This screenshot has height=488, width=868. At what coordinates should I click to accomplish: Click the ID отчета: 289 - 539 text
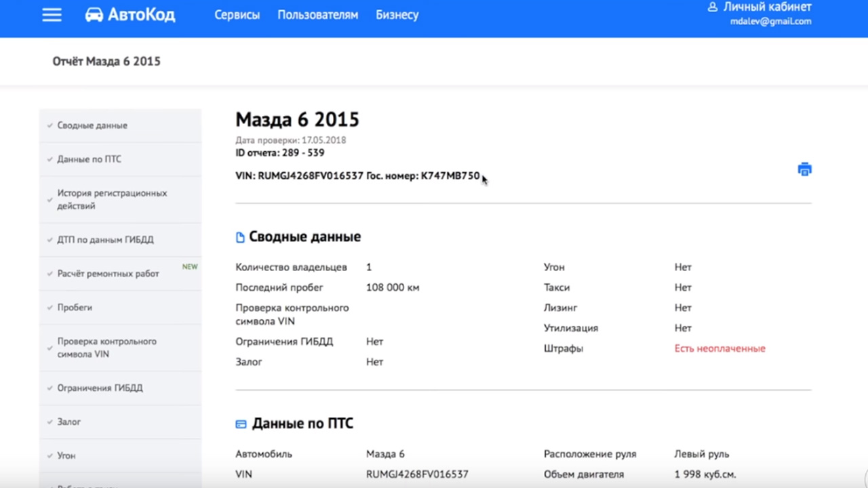coord(280,153)
